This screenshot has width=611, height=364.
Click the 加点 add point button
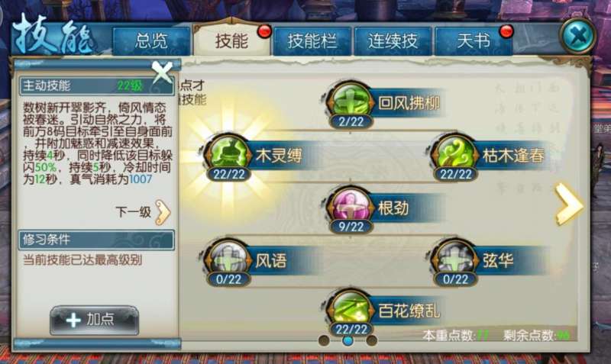[94, 320]
